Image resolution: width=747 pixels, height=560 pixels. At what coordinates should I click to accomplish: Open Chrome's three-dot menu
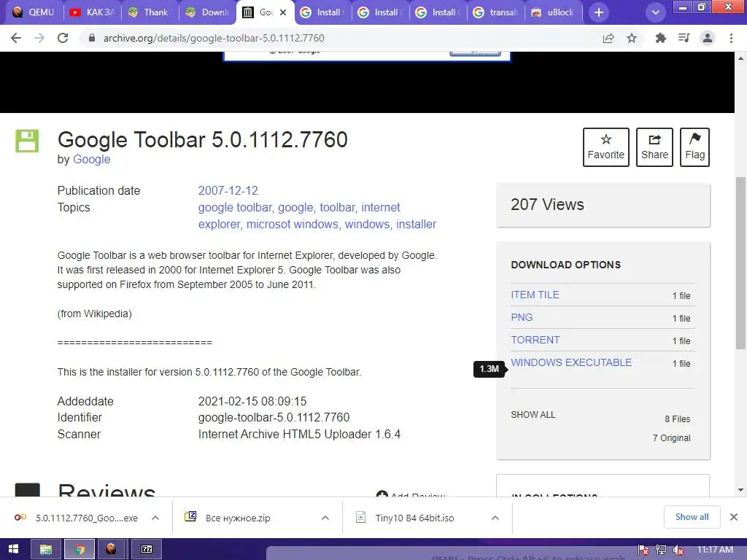click(x=731, y=38)
